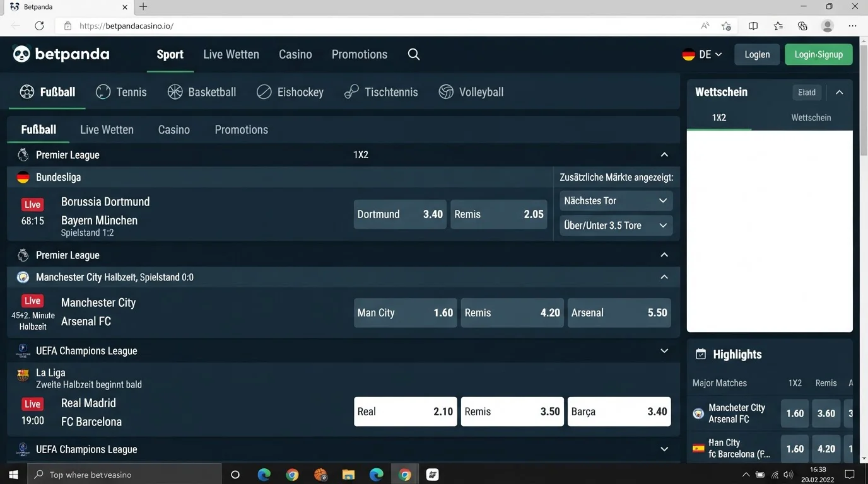Select the 1X2 tab in Wettschein
The height and width of the screenshot is (484, 868).
click(x=719, y=118)
